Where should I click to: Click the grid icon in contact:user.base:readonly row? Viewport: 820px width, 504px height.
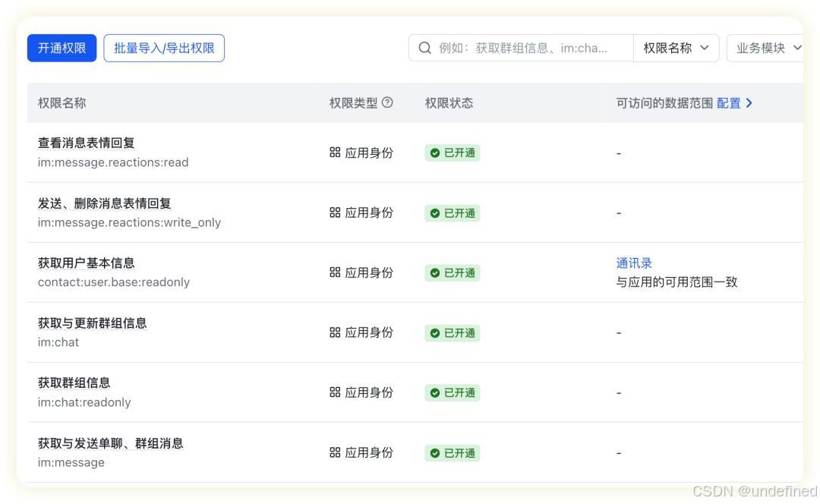(x=335, y=272)
